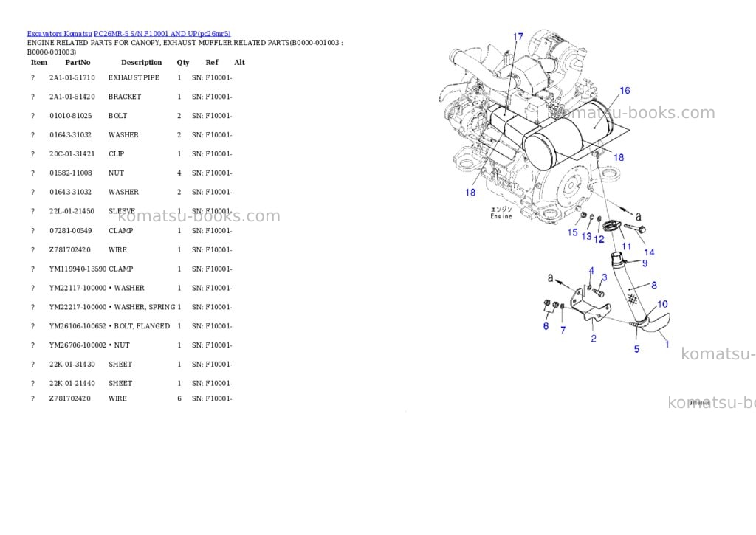The height and width of the screenshot is (535, 756).
Task: Select the Qty column header
Action: 183,63
